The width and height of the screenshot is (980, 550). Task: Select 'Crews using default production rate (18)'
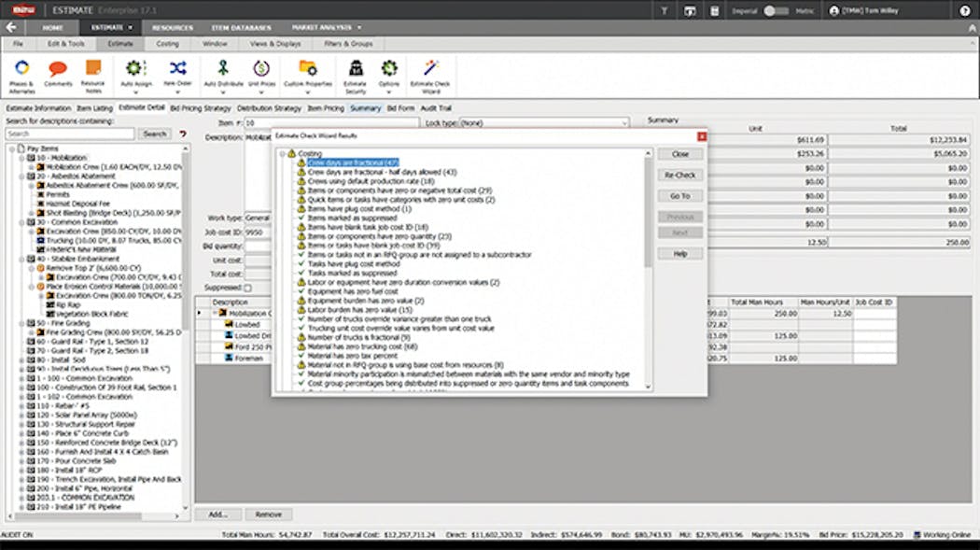pos(371,181)
